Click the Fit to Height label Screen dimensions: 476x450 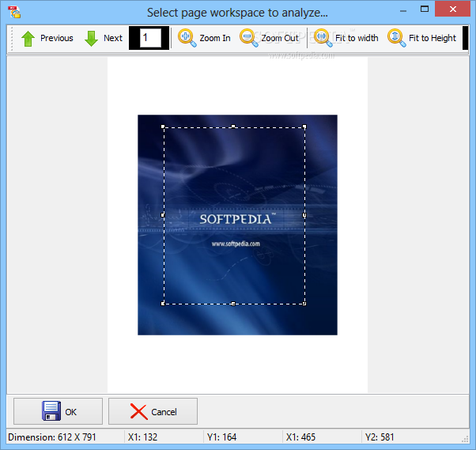[x=433, y=38]
